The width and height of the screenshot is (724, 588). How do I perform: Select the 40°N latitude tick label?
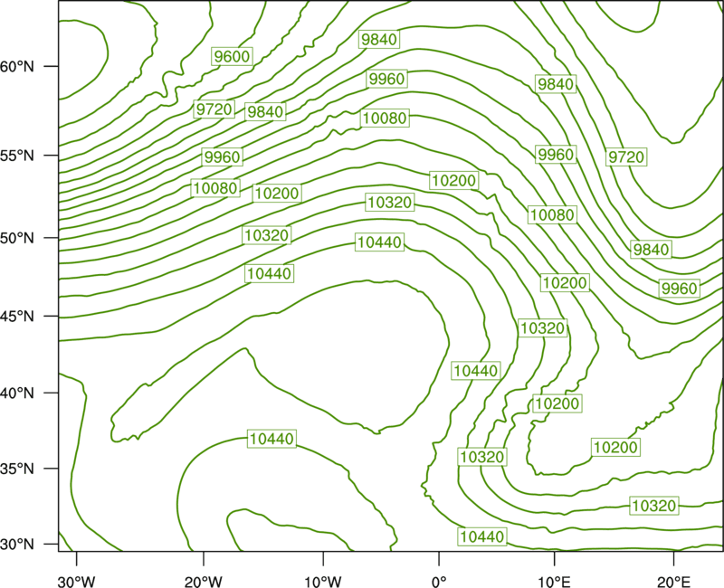[x=17, y=394]
